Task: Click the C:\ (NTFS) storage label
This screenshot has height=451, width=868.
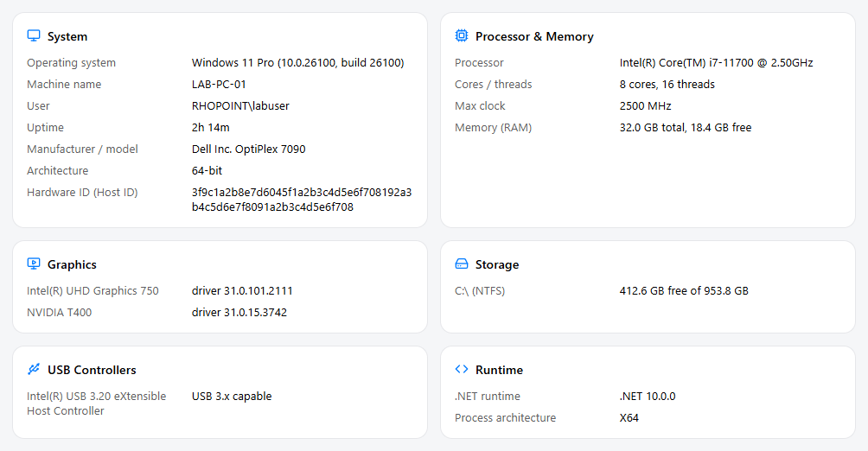Action: (x=480, y=290)
